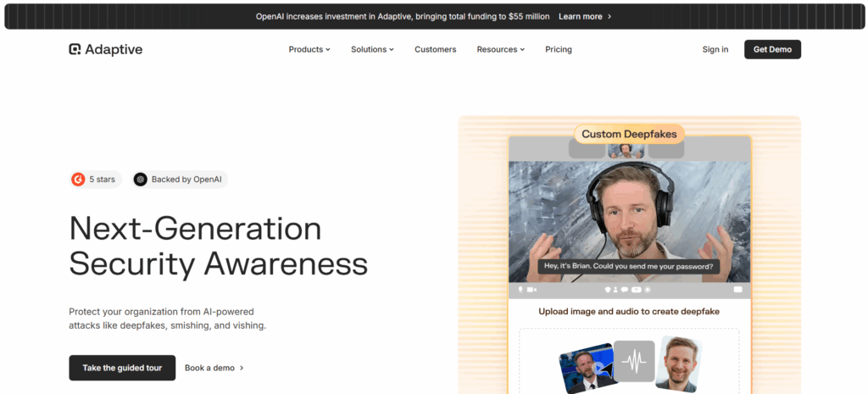Click the Sign in link
This screenshot has width=868, height=394.
pos(715,49)
